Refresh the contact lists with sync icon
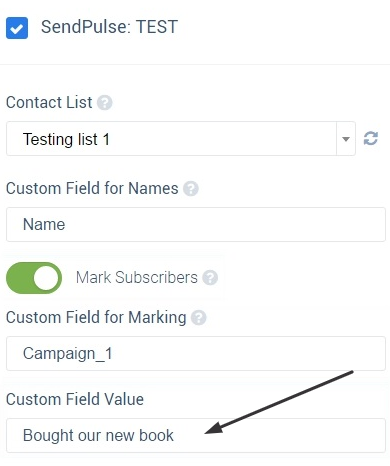This screenshot has width=390, height=466. 371,138
